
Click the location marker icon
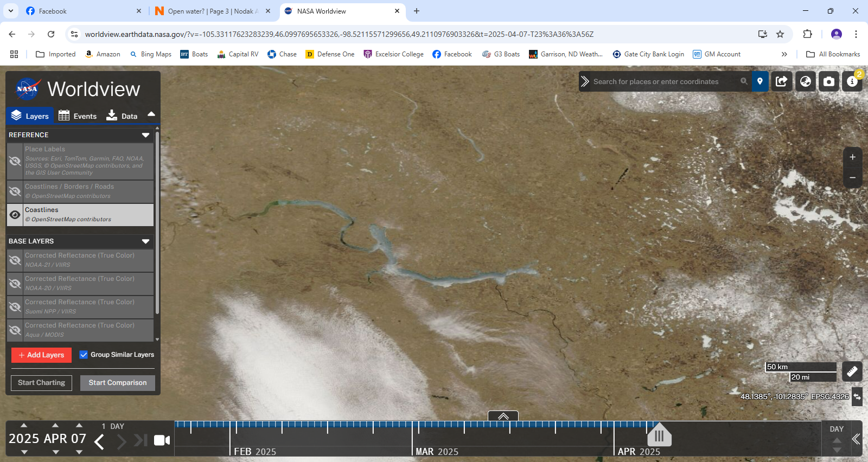(760, 81)
